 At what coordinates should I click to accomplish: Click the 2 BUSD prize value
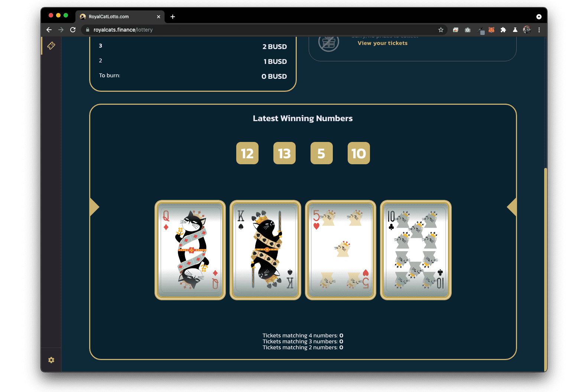(x=274, y=47)
